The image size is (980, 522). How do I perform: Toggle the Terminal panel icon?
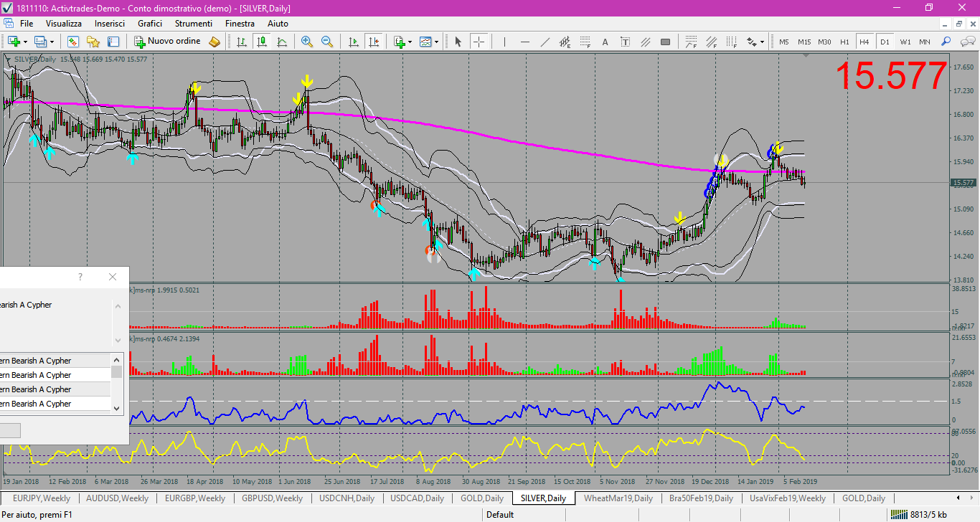(113, 42)
